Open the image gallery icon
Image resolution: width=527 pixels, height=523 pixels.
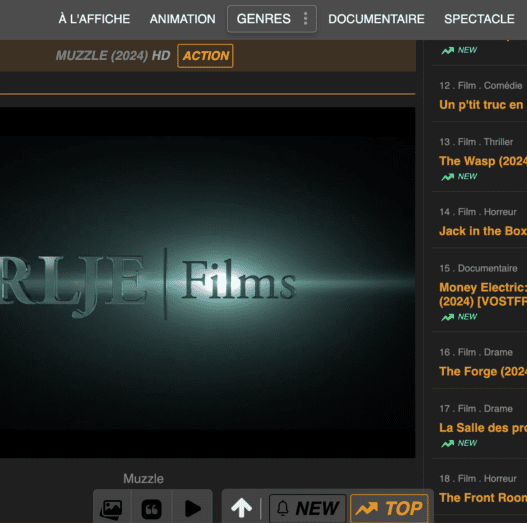111,509
